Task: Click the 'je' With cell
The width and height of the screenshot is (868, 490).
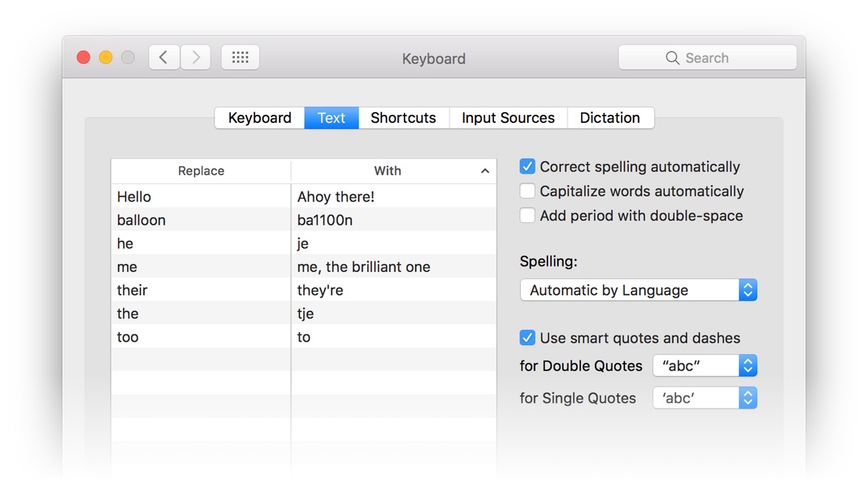Action: (394, 243)
